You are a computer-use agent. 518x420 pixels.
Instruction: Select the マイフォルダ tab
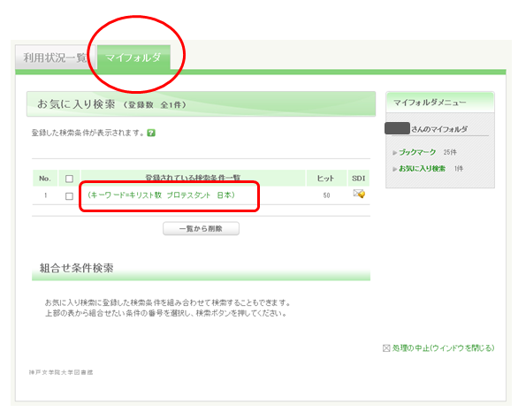coord(133,57)
